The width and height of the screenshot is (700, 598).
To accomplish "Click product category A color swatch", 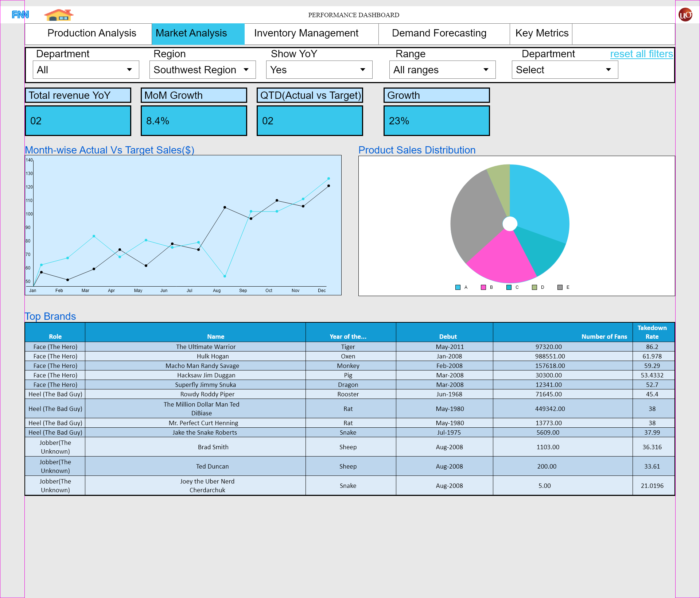I will (x=456, y=287).
